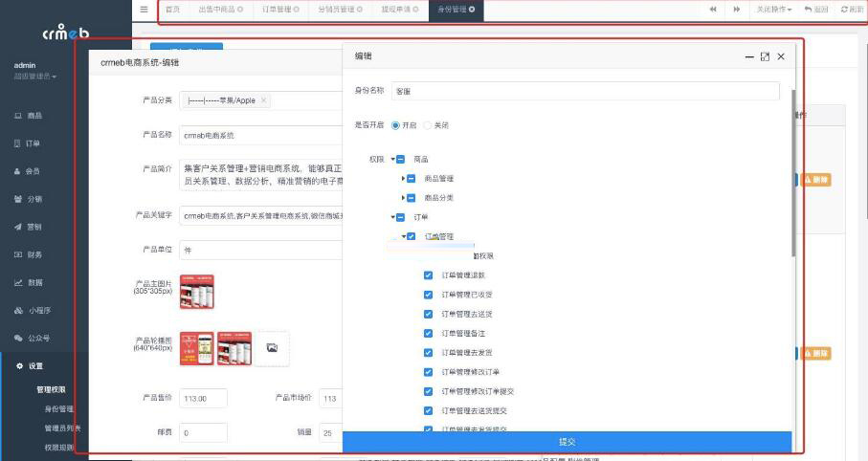
Task: Open 身份管理 in the sidebar submenu
Action: (58, 409)
